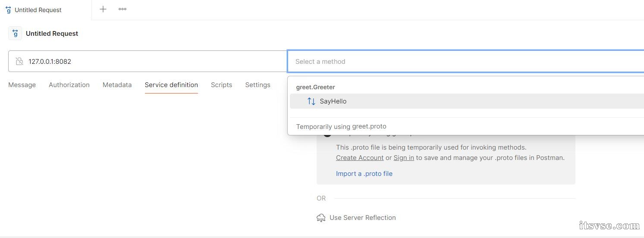Follow the Sign in link

coord(404,158)
